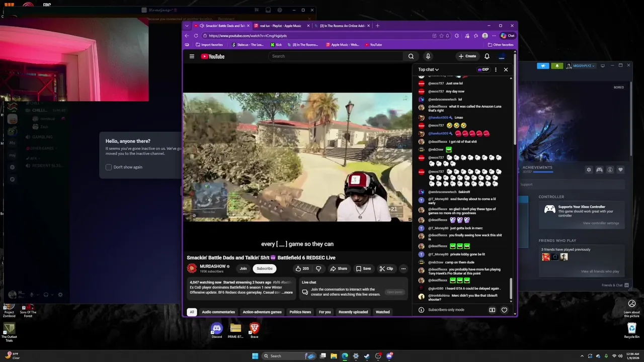This screenshot has height=362, width=644.
Task: Switch to real luv Apple Music tab
Action: (281, 26)
